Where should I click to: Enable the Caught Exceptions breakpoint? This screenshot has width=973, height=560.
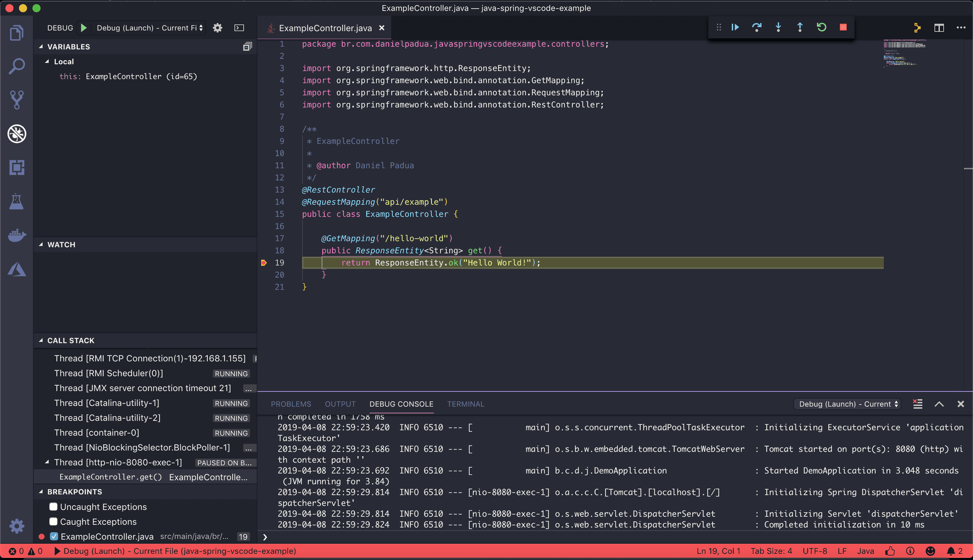[x=53, y=522]
